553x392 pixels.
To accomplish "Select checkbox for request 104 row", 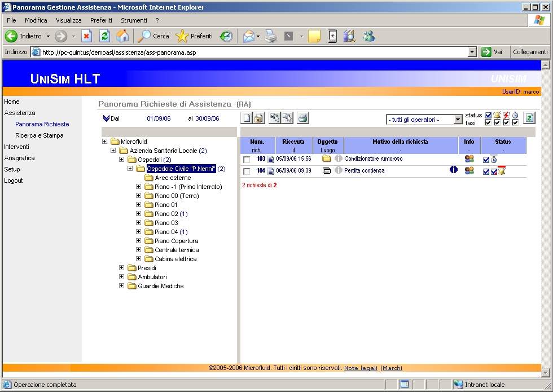I will [x=247, y=171].
